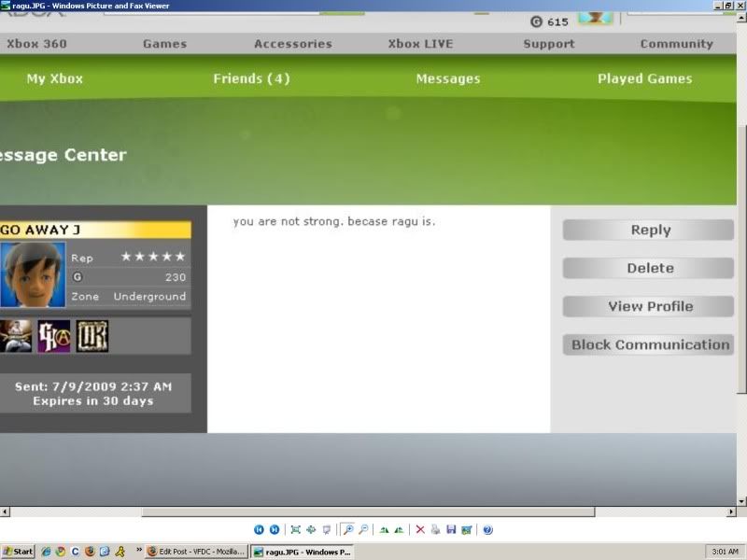Print the picture using printer icon
This screenshot has width=747, height=560.
pyautogui.click(x=435, y=529)
